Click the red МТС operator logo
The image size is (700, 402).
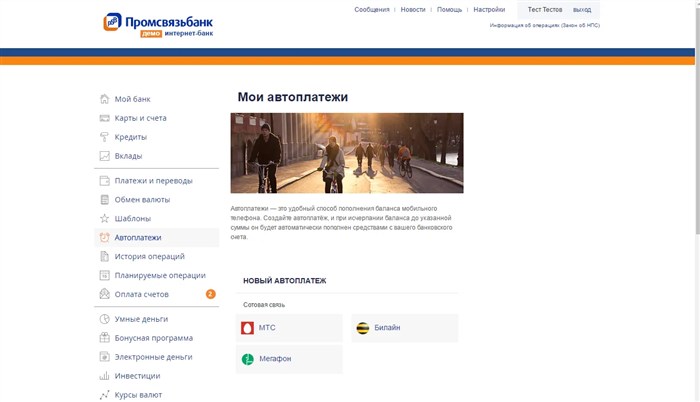[x=247, y=328]
